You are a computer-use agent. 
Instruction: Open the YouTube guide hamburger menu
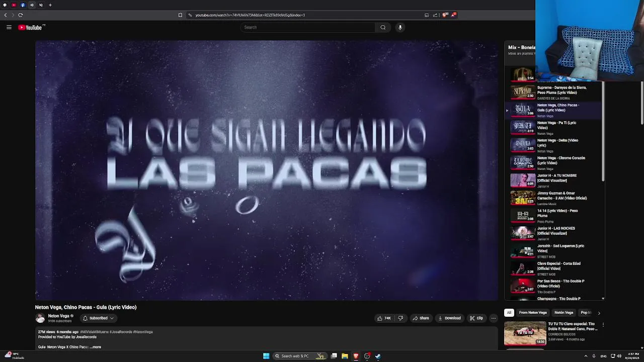[x=9, y=28]
